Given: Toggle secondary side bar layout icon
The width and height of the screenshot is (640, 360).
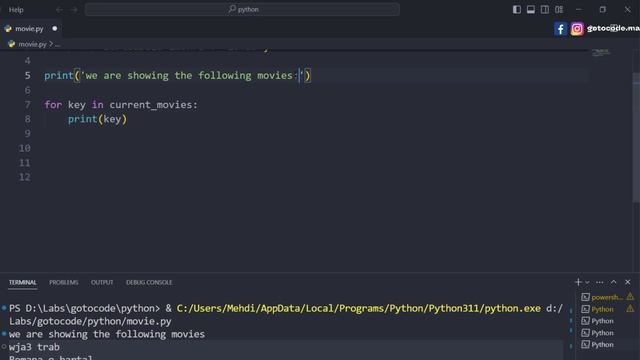Looking at the screenshot, I should tap(544, 9).
